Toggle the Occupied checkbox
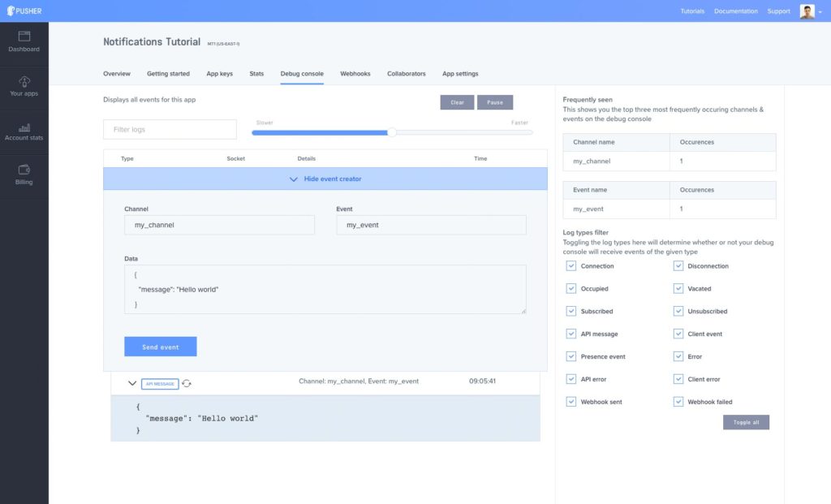The height and width of the screenshot is (504, 831). pyautogui.click(x=571, y=289)
